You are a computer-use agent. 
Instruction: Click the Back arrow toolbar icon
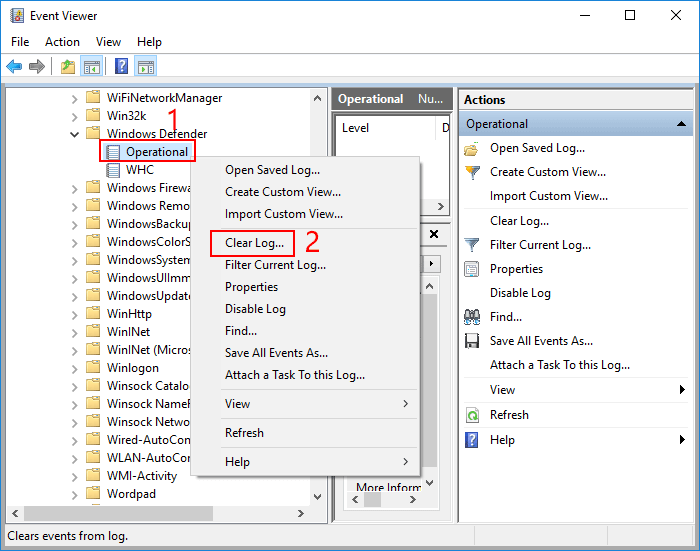(14, 67)
